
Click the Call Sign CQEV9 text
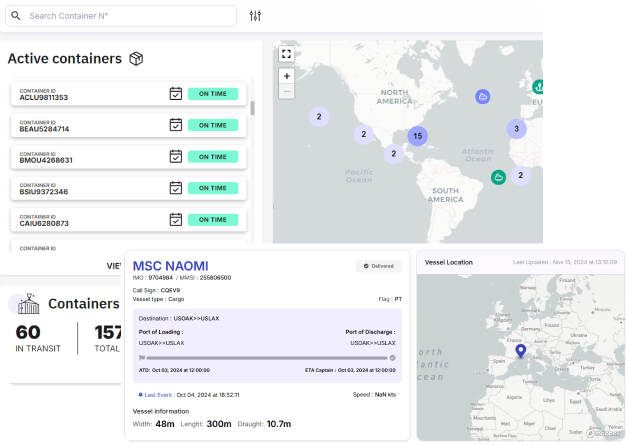pyautogui.click(x=156, y=290)
